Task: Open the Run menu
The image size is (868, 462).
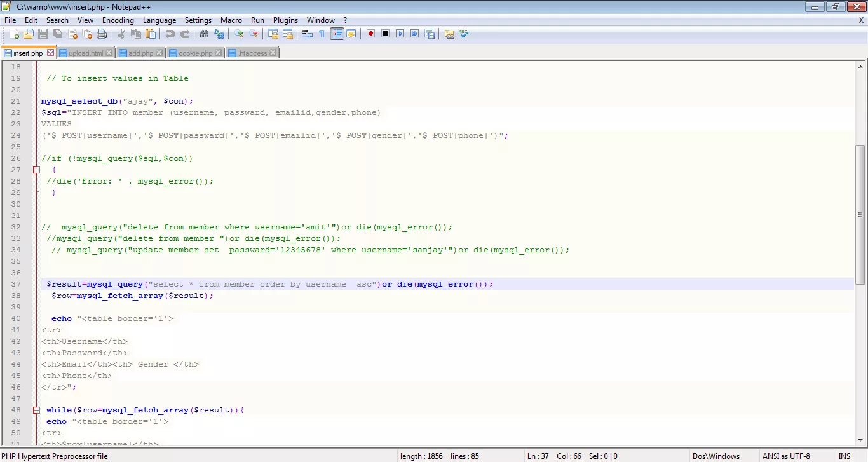Action: click(x=257, y=20)
